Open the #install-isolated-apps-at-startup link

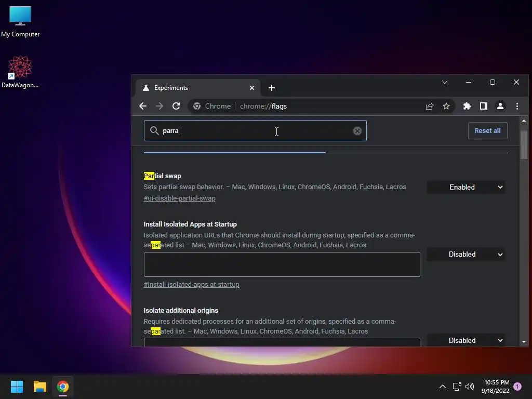pyautogui.click(x=191, y=284)
